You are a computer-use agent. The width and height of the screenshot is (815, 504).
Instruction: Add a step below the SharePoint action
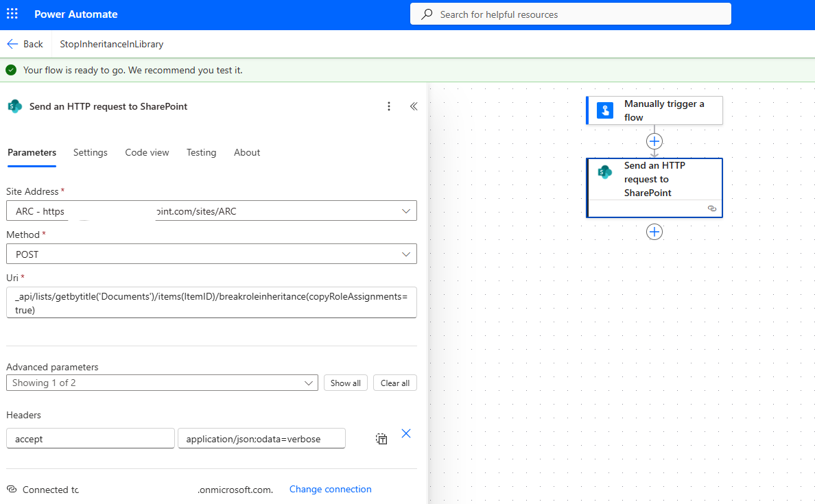(x=654, y=232)
